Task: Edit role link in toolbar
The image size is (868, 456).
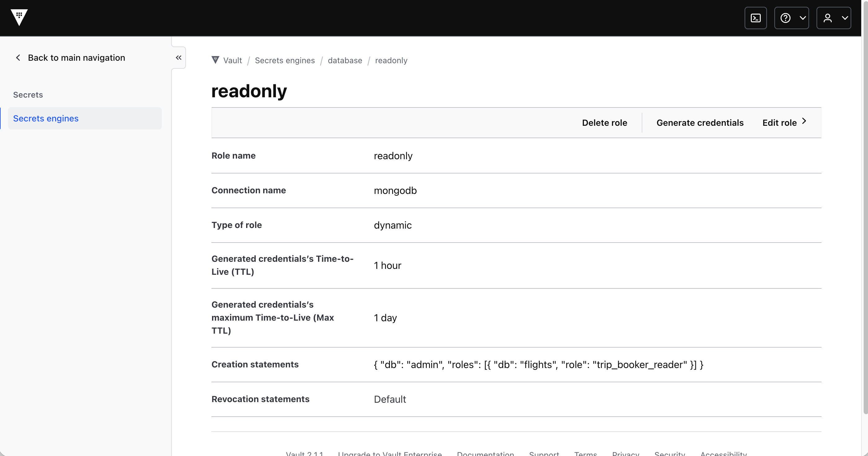Action: (784, 123)
